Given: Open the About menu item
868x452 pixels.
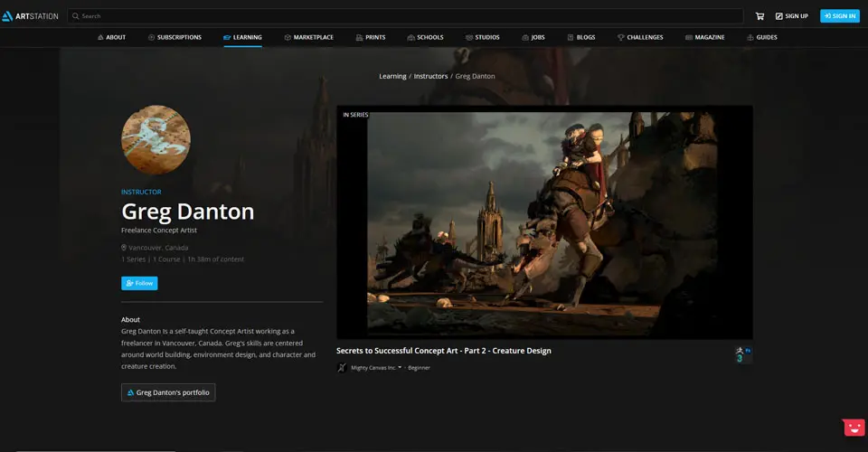Looking at the screenshot, I should [112, 37].
